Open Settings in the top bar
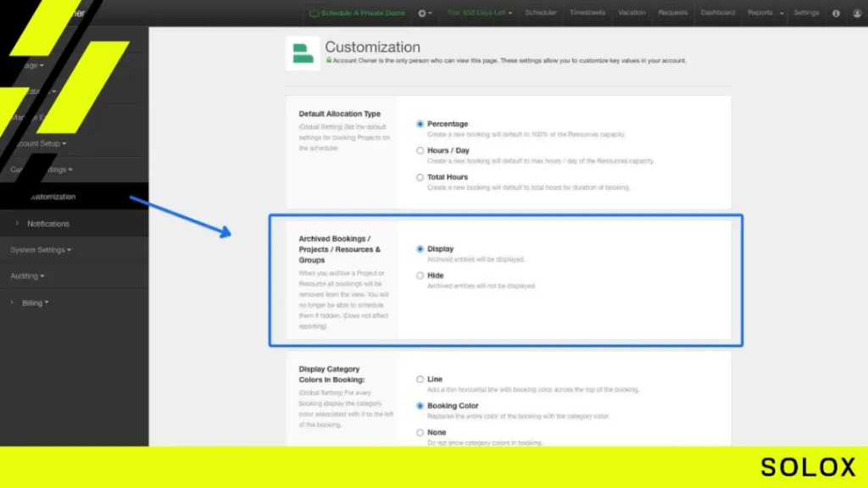The height and width of the screenshot is (488, 868). (806, 12)
